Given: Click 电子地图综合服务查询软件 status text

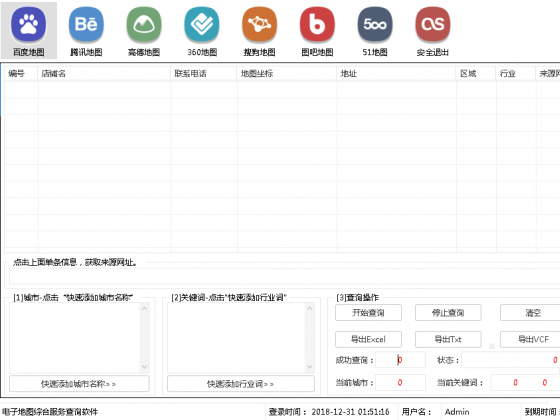Looking at the screenshot, I should [x=50, y=412].
